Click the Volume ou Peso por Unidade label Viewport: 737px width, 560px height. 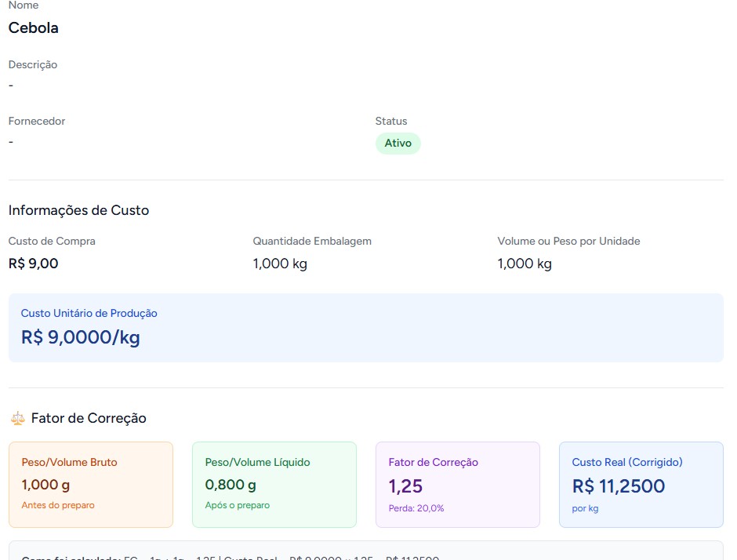(x=568, y=242)
